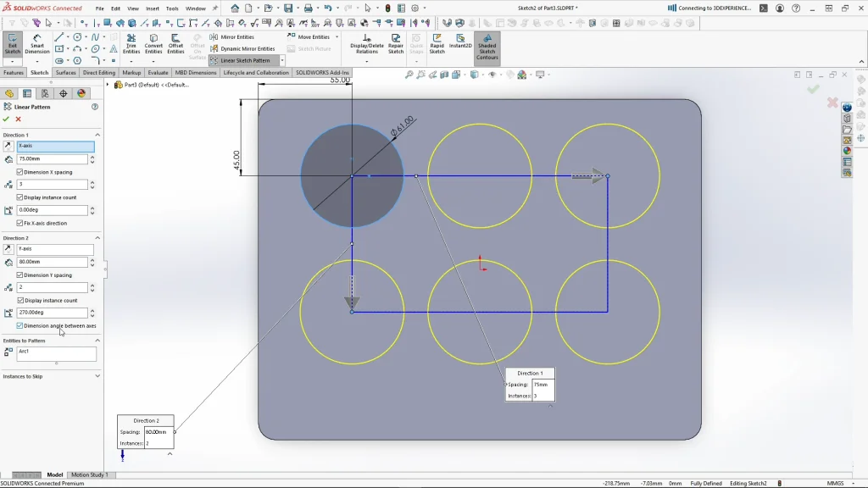Click the green OK checkmark in Linear Pattern

click(x=7, y=119)
